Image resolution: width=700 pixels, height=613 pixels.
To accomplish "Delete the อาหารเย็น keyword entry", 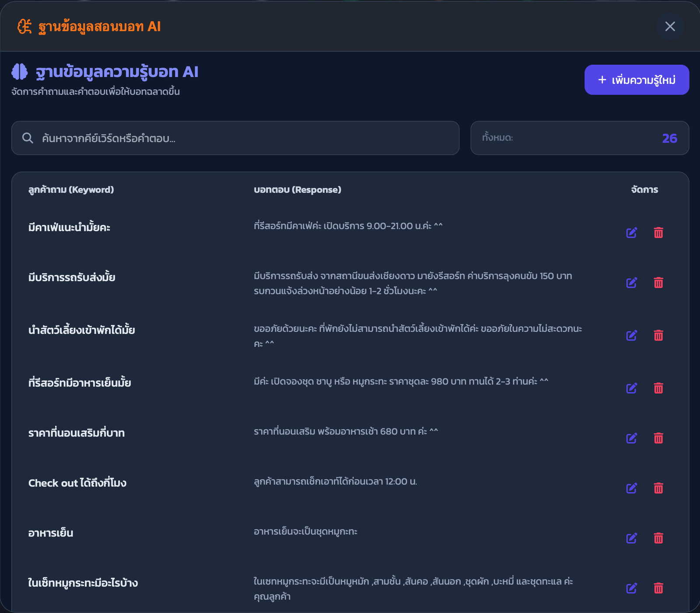I will [x=658, y=538].
